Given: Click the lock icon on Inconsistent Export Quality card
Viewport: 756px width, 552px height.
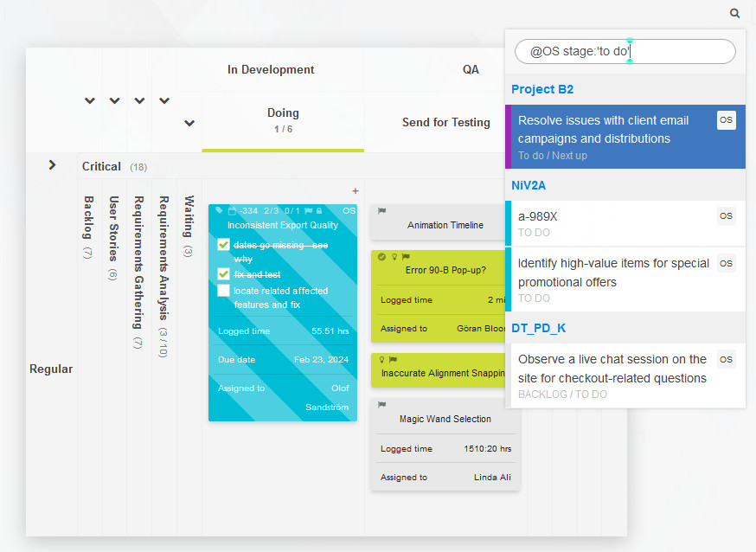Looking at the screenshot, I should [317, 210].
